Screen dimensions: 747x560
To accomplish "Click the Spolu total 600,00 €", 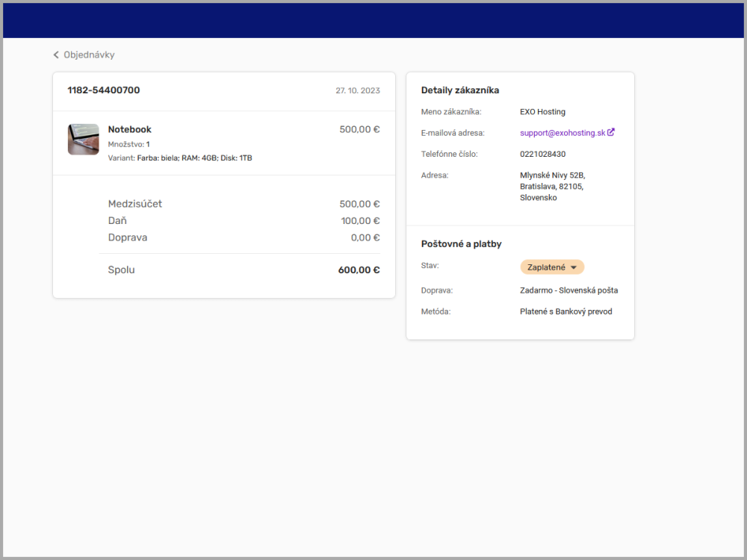I will coord(359,270).
